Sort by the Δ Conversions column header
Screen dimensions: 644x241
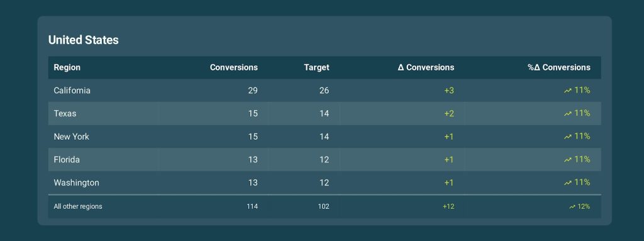coord(426,67)
